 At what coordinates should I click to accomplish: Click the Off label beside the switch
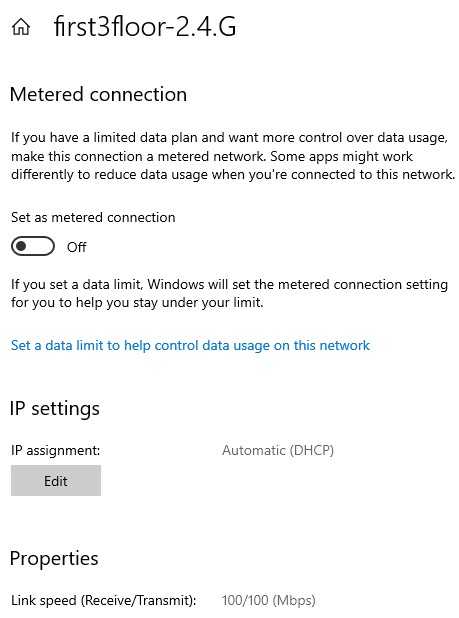click(76, 247)
